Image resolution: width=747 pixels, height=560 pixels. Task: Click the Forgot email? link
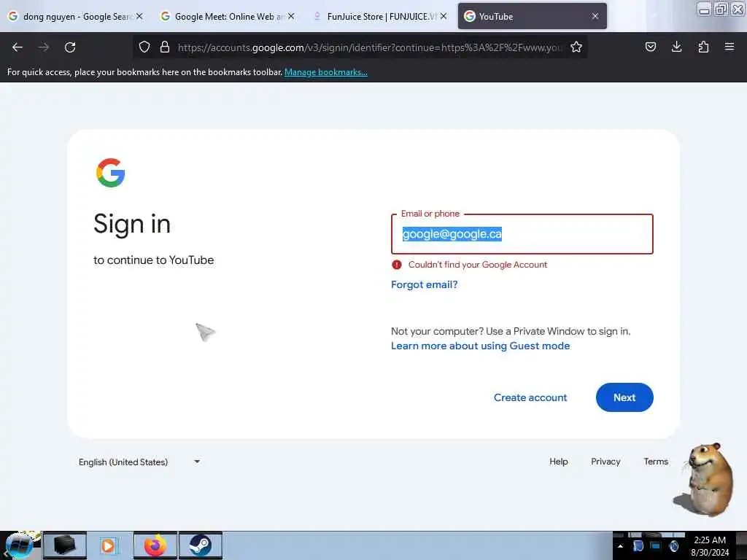(424, 285)
